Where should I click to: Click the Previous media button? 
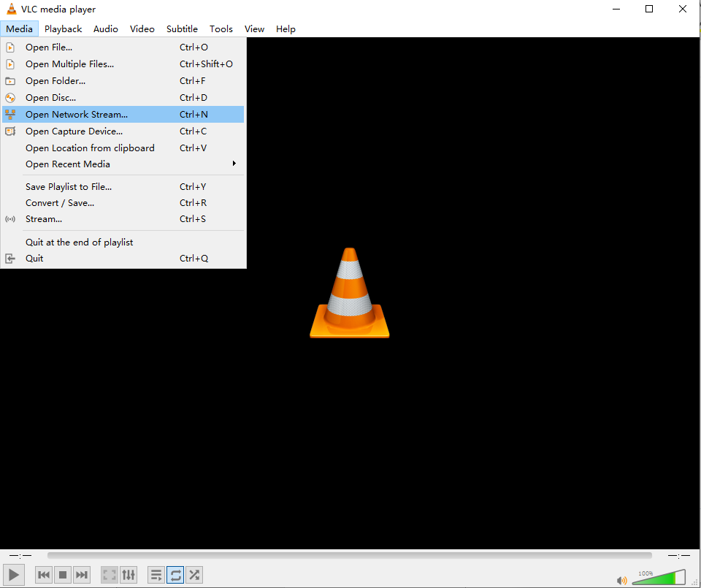click(x=44, y=575)
